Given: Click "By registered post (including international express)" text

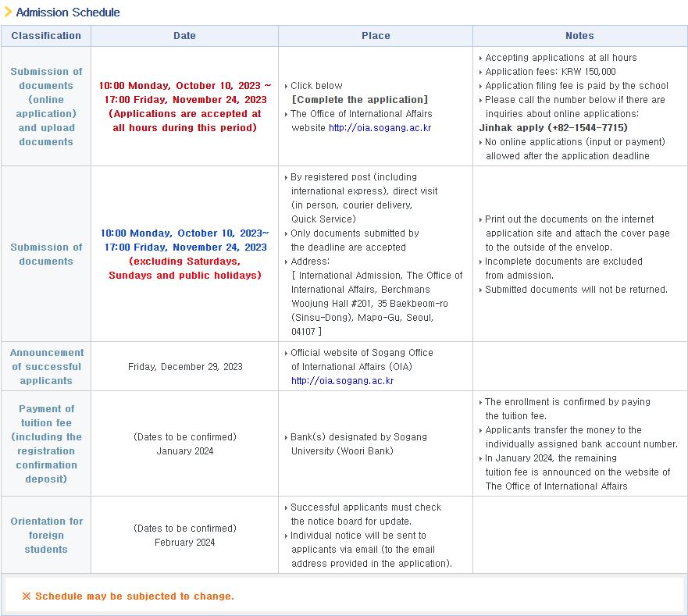Looking at the screenshot, I should (x=364, y=183).
